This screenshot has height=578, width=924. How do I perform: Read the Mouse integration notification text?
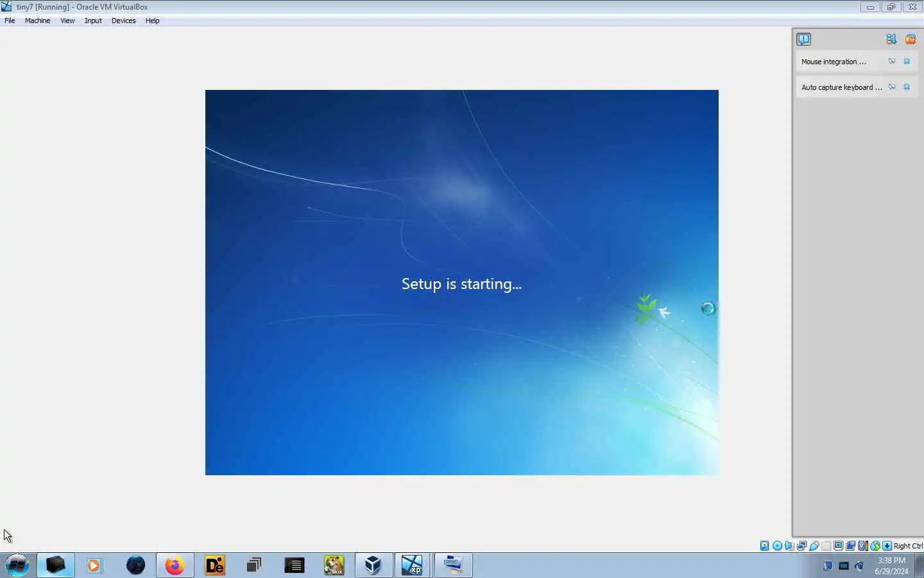834,62
